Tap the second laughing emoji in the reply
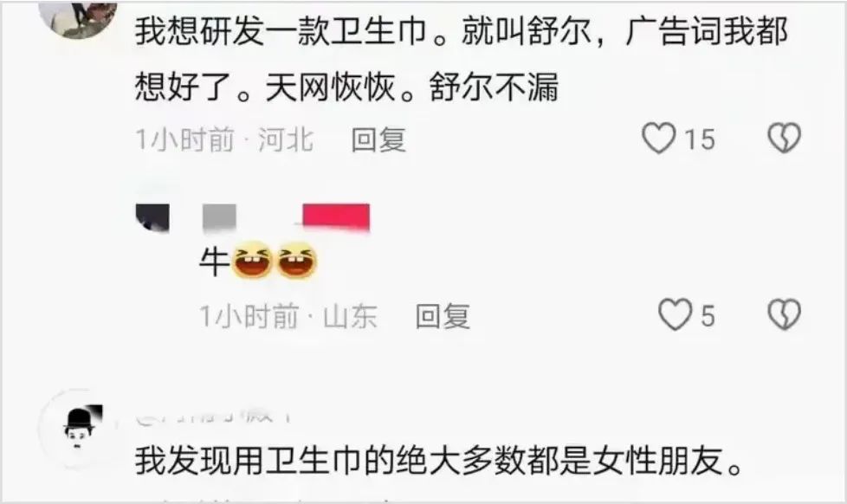The height and width of the screenshot is (504, 847). [297, 261]
